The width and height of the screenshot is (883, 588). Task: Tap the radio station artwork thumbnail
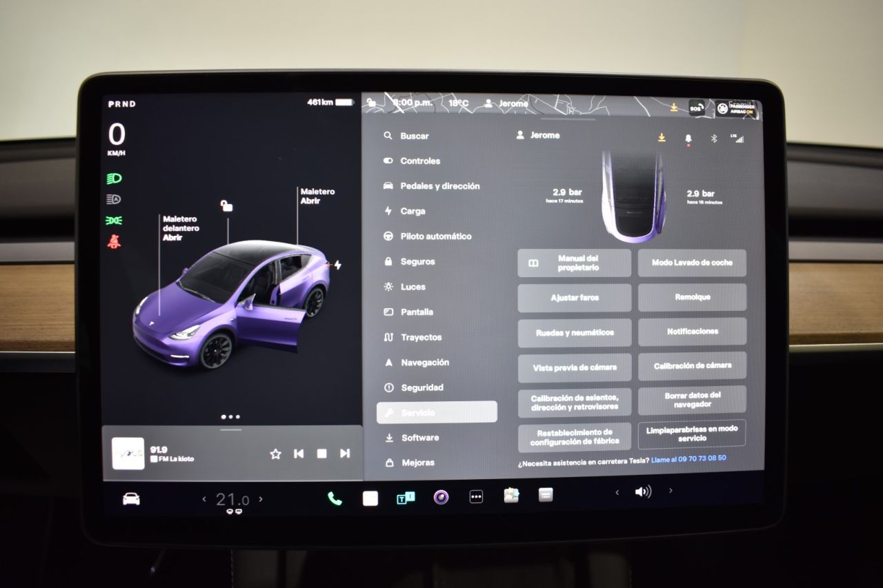pos(128,454)
